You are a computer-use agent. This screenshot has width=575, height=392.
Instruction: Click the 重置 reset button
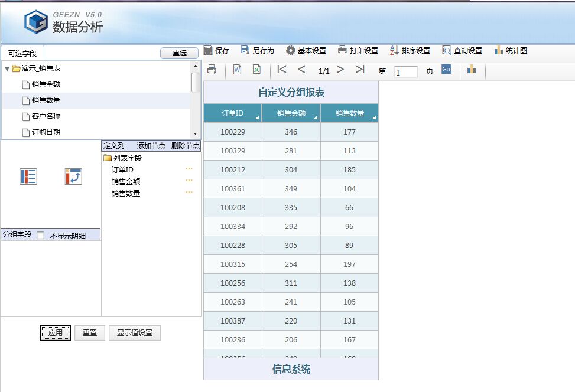(90, 332)
